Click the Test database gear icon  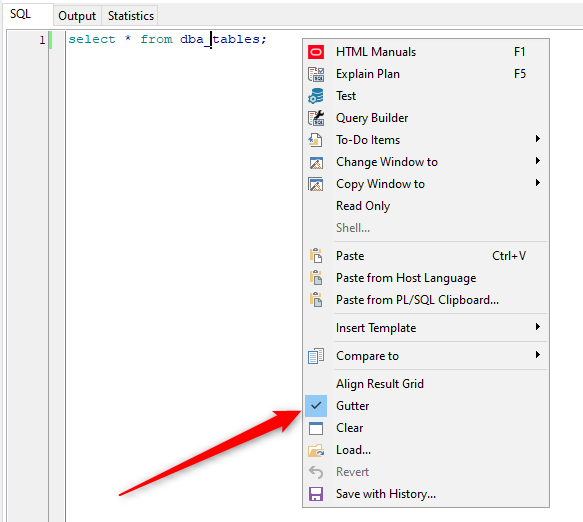pos(316,96)
